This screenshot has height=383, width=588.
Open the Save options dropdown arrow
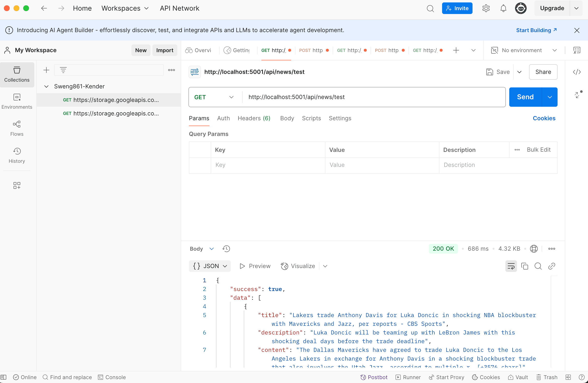tap(519, 72)
